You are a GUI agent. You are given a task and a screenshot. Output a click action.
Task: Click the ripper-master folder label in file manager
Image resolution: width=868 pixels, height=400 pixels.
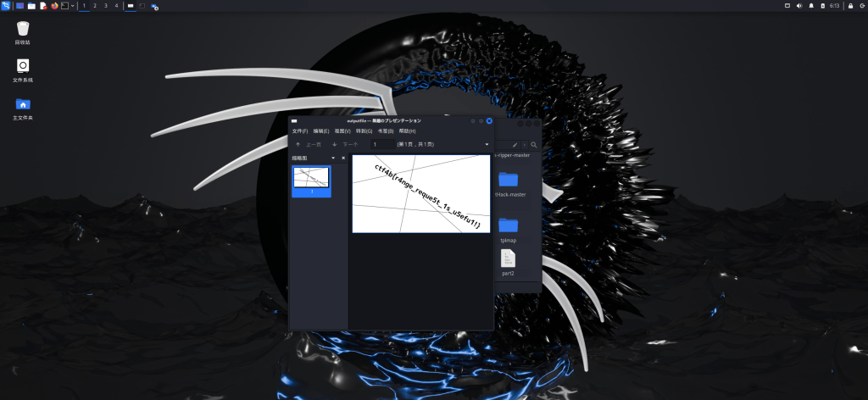click(x=513, y=155)
